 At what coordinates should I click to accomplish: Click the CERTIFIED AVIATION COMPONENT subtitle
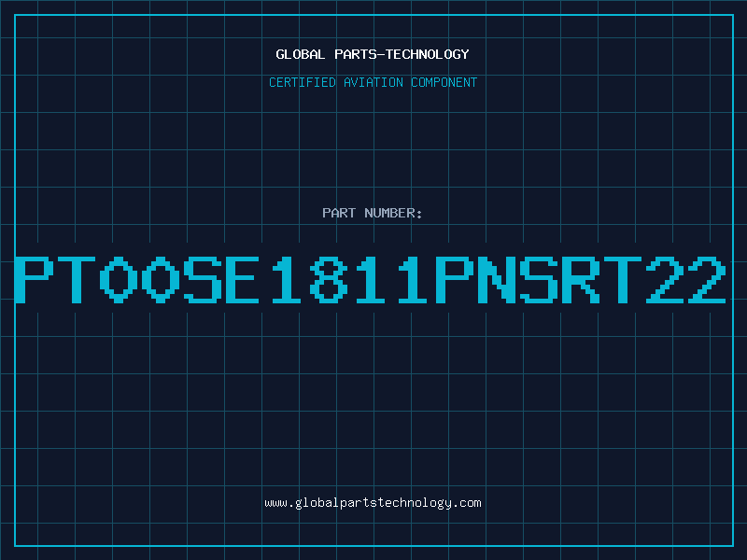(373, 82)
